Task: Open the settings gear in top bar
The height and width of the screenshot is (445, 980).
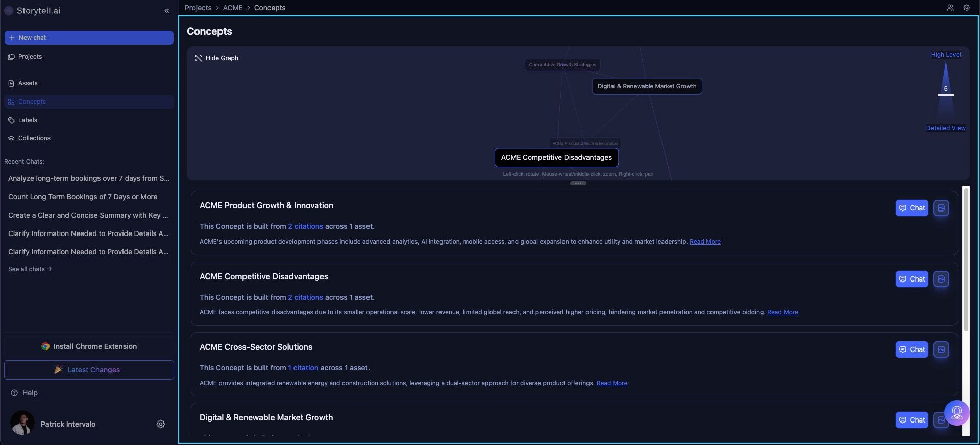Action: [966, 8]
